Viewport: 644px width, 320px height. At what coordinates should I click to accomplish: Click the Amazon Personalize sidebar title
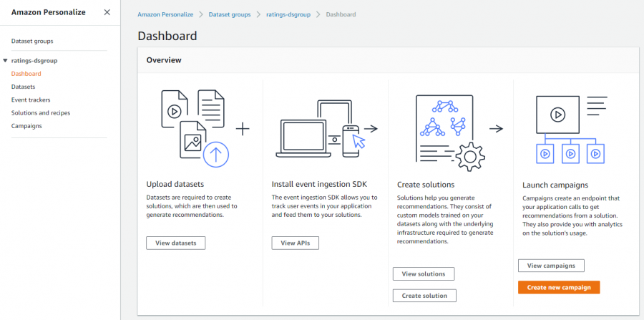49,12
